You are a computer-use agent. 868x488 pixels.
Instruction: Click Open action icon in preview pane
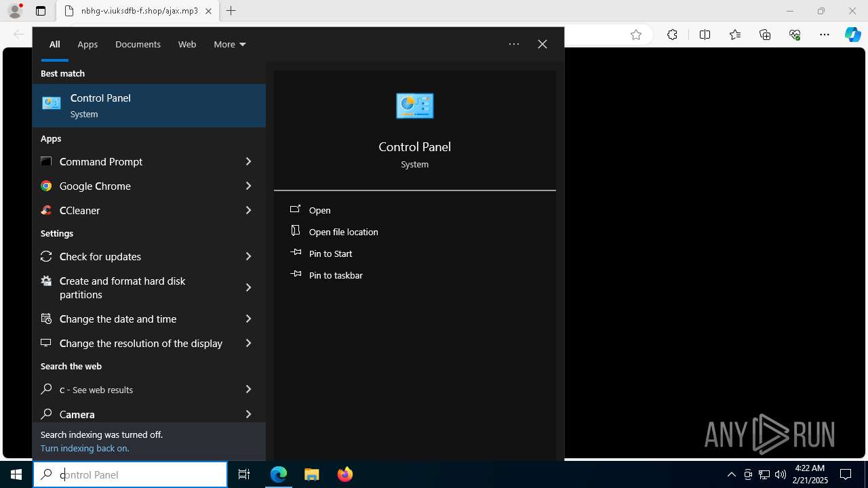[x=296, y=209]
